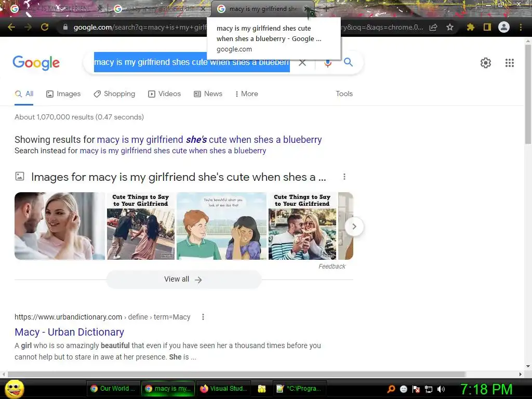Switch to the News tab
Screen dimensions: 532x399
(x=208, y=94)
